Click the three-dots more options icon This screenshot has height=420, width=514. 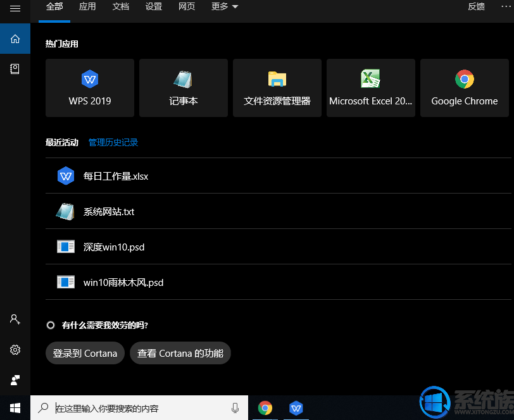click(x=506, y=6)
